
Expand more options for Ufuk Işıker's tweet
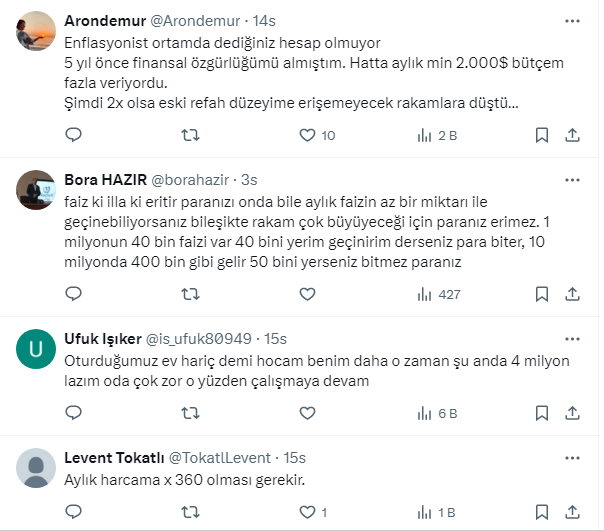pyautogui.click(x=571, y=339)
